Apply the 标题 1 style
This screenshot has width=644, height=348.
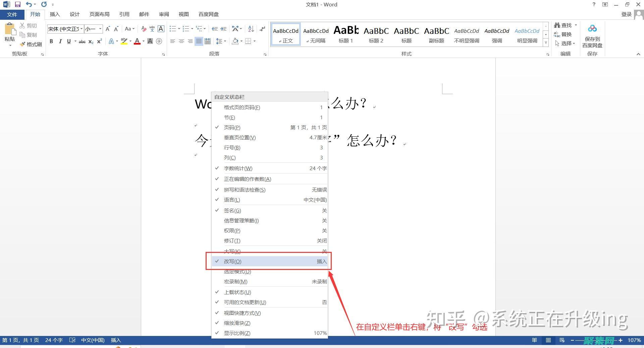point(346,33)
